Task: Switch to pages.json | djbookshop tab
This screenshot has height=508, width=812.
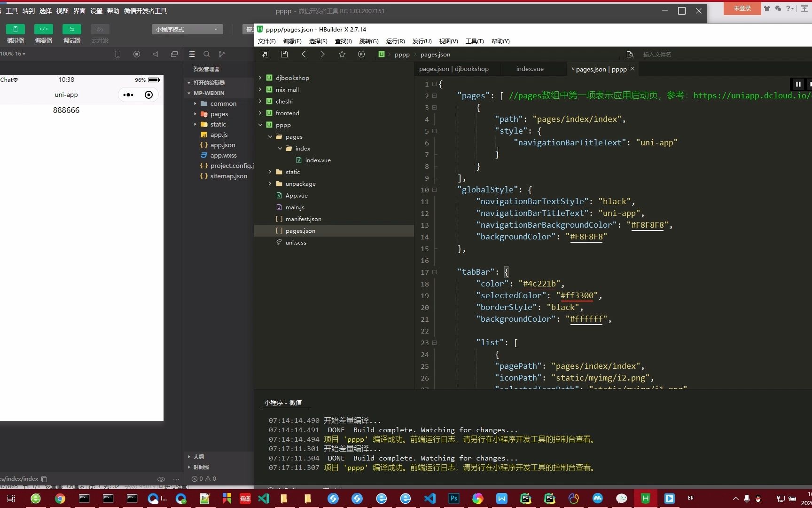Action: [x=453, y=69]
